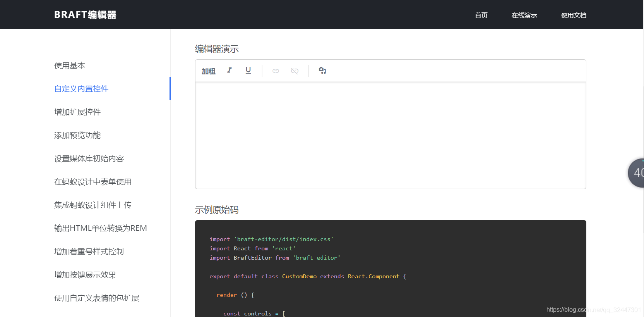Click the insert link icon
This screenshot has height=317, width=644.
click(x=276, y=71)
